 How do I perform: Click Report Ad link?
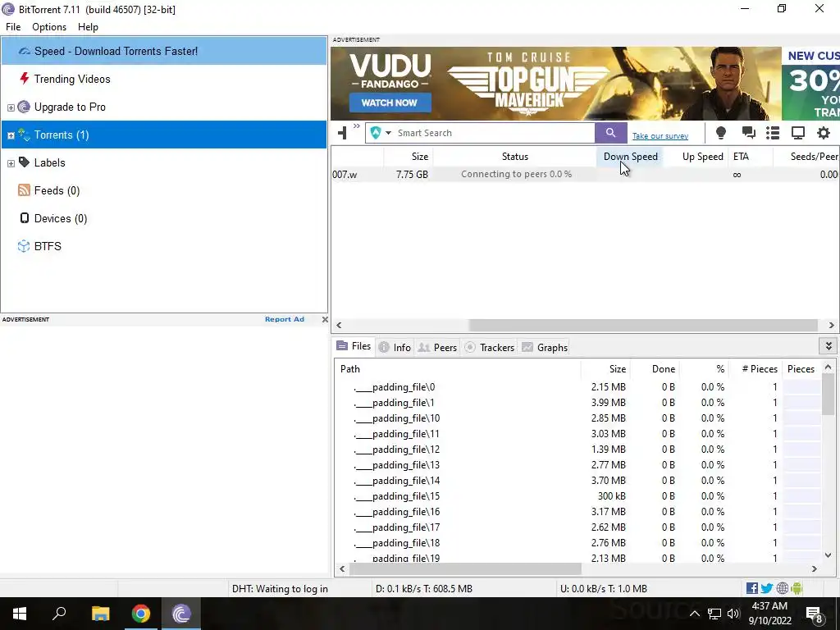(x=285, y=319)
